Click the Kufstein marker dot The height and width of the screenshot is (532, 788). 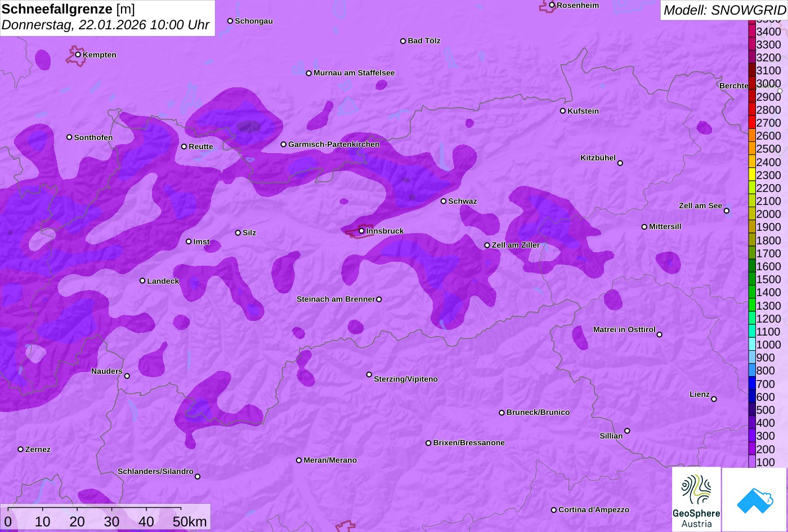tap(563, 111)
